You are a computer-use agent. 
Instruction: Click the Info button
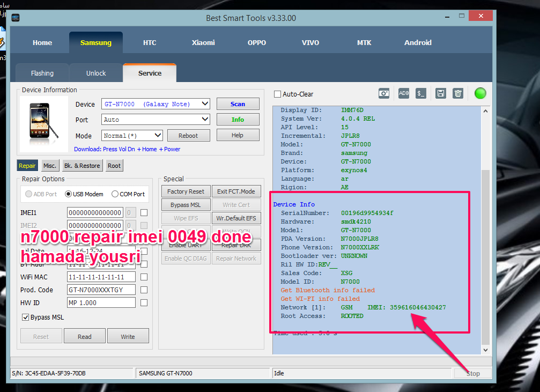click(238, 120)
